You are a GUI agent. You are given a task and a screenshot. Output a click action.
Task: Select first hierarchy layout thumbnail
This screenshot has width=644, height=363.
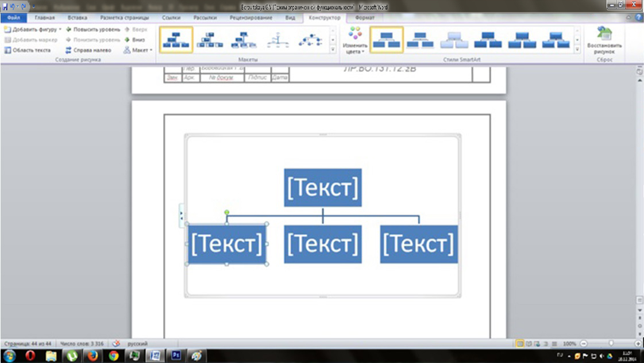tap(176, 40)
